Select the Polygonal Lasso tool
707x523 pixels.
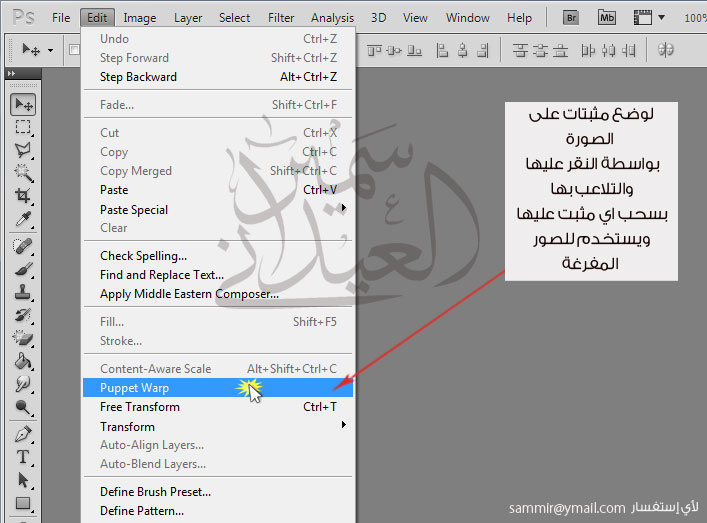[x=23, y=150]
